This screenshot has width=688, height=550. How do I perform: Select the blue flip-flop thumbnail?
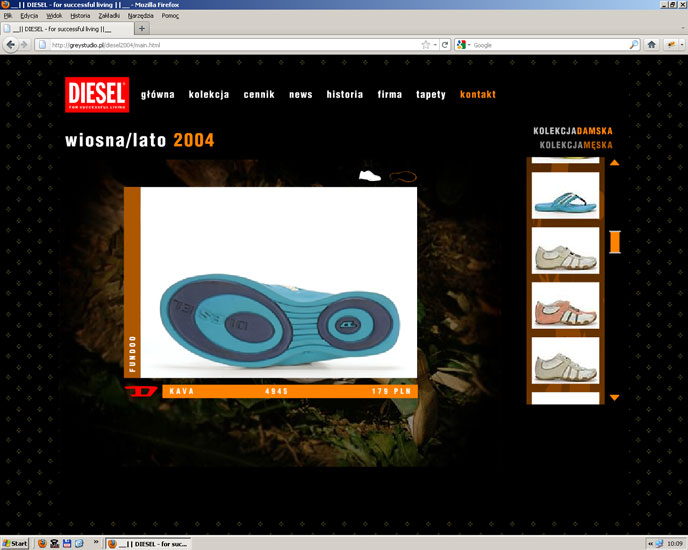click(565, 195)
